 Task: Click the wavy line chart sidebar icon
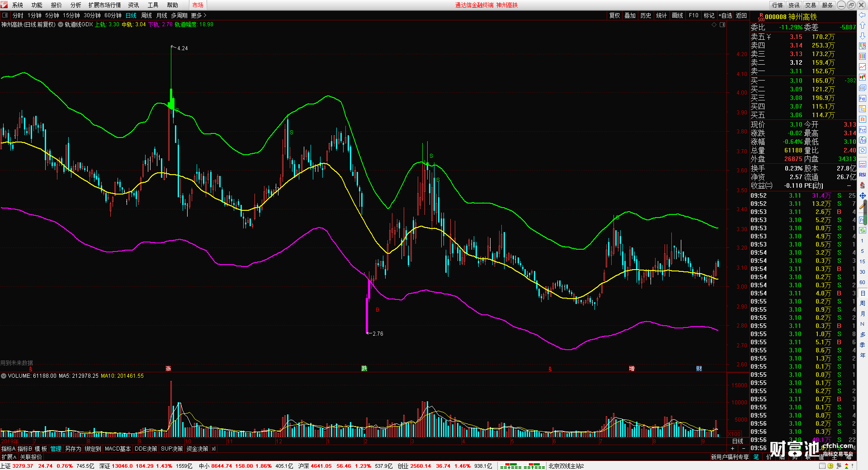point(862,164)
